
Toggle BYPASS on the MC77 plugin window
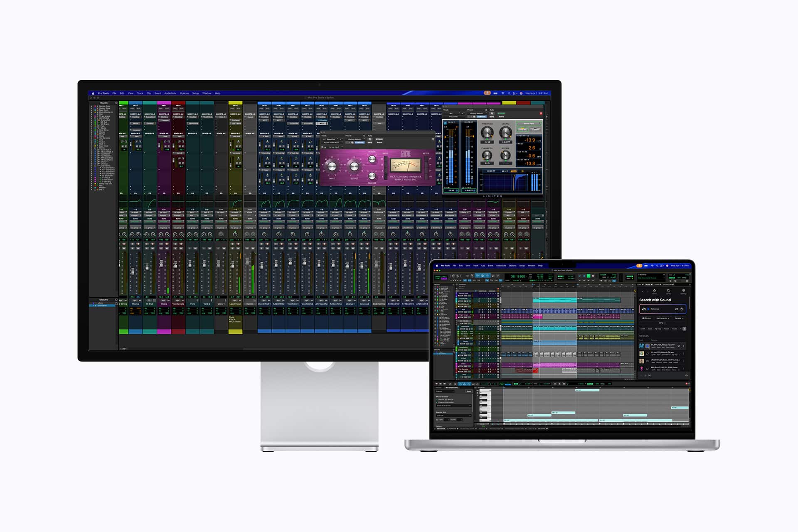[x=379, y=139]
